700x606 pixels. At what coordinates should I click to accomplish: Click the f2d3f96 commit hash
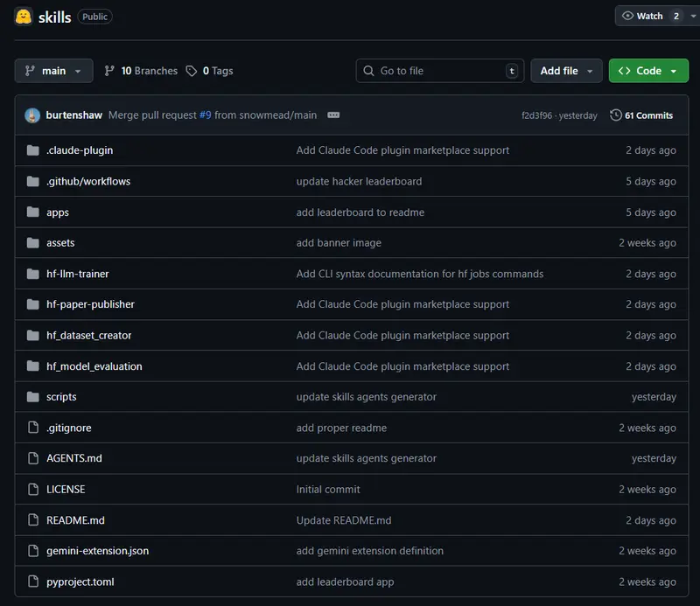537,115
